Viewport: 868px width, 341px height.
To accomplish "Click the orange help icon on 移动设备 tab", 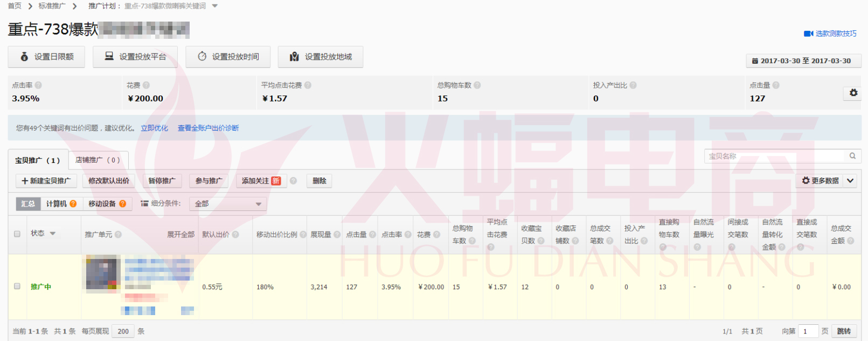I will [122, 203].
